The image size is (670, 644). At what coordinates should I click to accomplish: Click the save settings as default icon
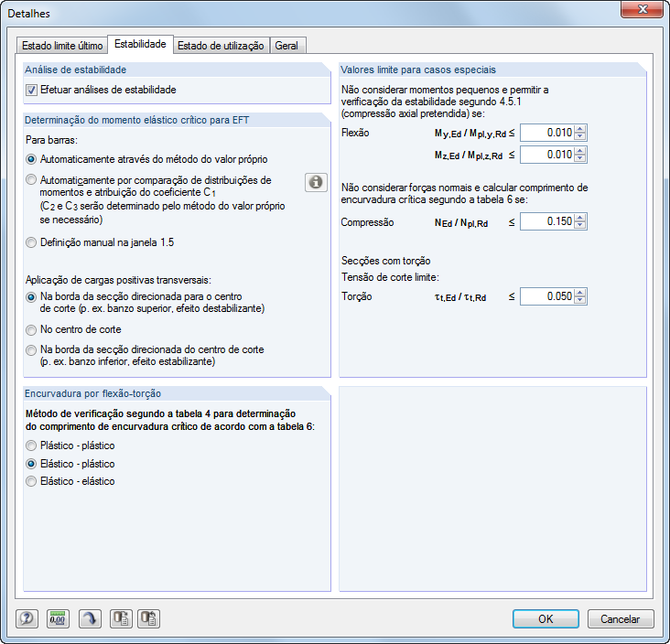[x=148, y=618]
